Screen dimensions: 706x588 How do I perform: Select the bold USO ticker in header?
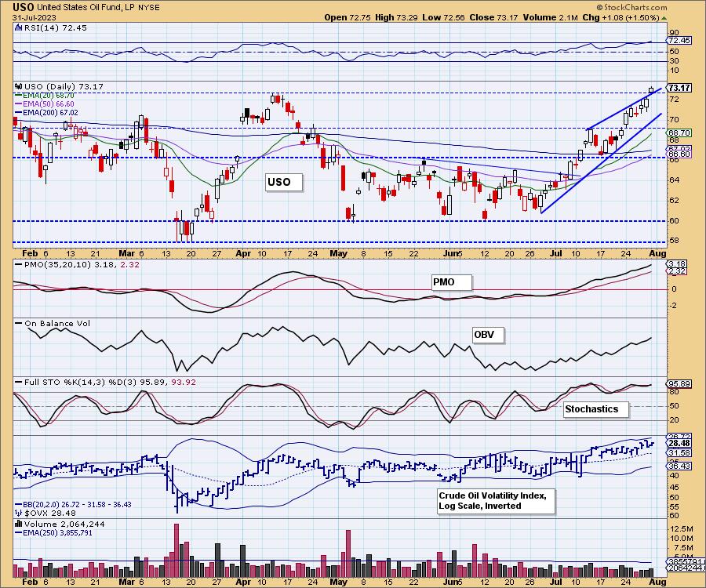coord(23,7)
